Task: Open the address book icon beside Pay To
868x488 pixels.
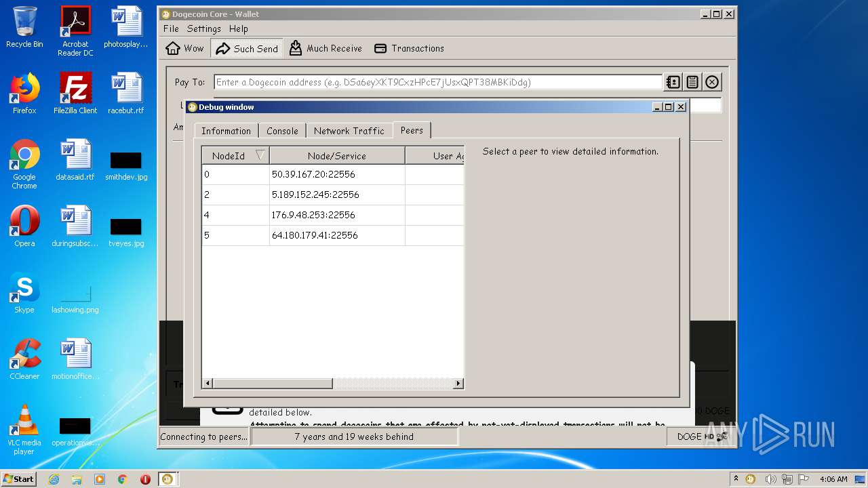Action: (x=673, y=82)
